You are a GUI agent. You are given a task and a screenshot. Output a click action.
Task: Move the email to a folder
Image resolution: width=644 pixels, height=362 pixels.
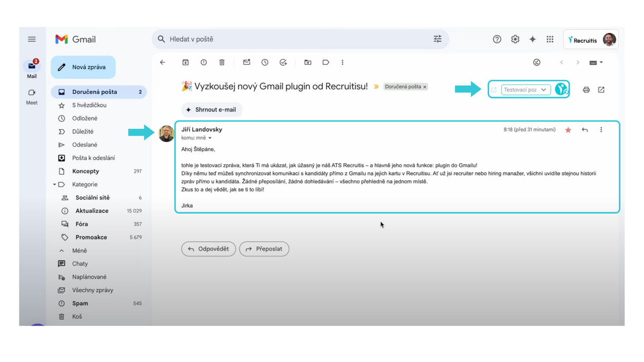tap(308, 62)
